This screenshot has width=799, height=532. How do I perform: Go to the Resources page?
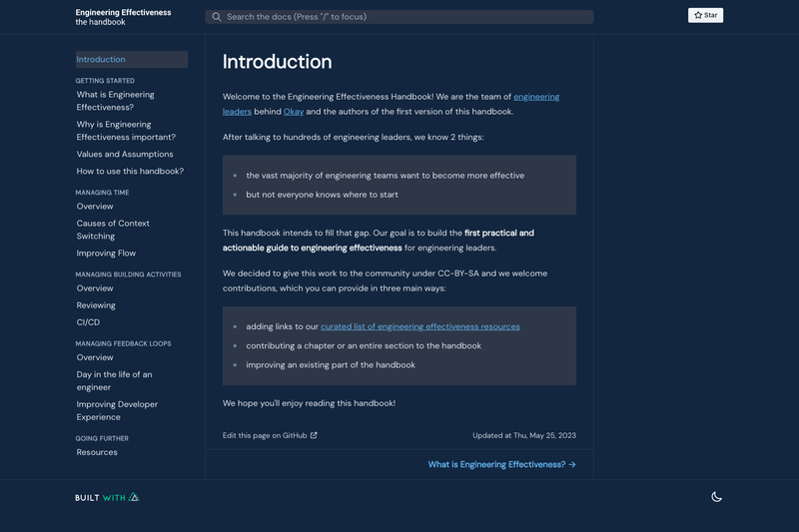click(97, 452)
